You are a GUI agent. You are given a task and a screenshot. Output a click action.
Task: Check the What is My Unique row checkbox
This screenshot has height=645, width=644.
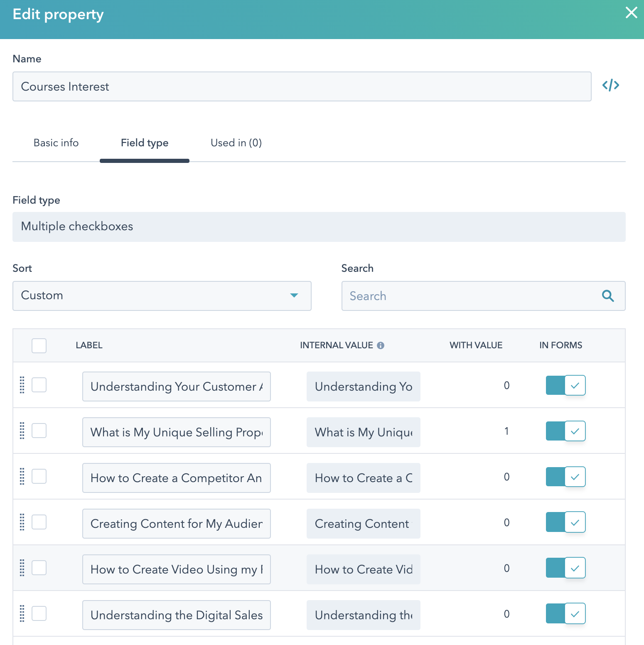(x=39, y=431)
